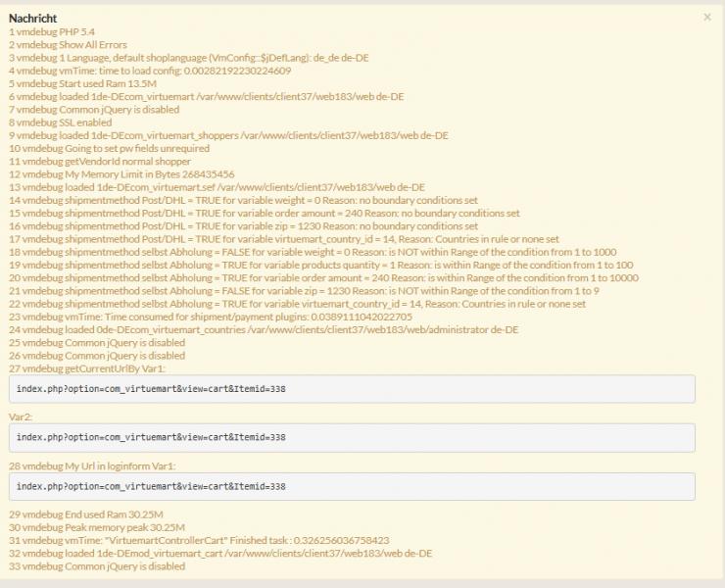This screenshot has width=725, height=588.
Task: Click the 'vmdebug PHP 5.4' line
Action: point(51,31)
